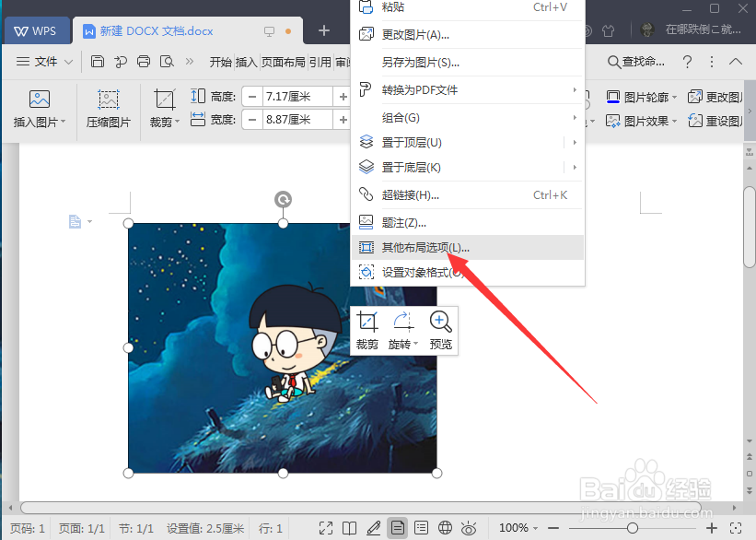Click the width input field 8.87 cm
The width and height of the screenshot is (756, 540).
click(297, 119)
